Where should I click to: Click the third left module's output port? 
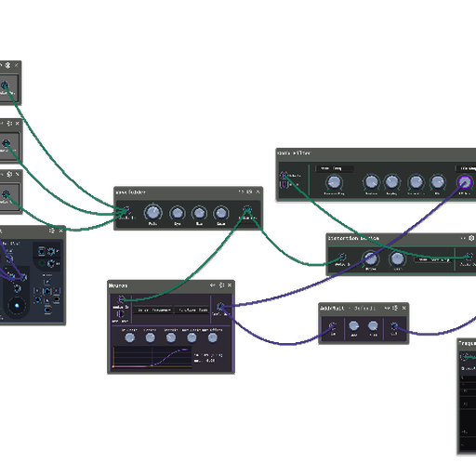click(x=6, y=194)
